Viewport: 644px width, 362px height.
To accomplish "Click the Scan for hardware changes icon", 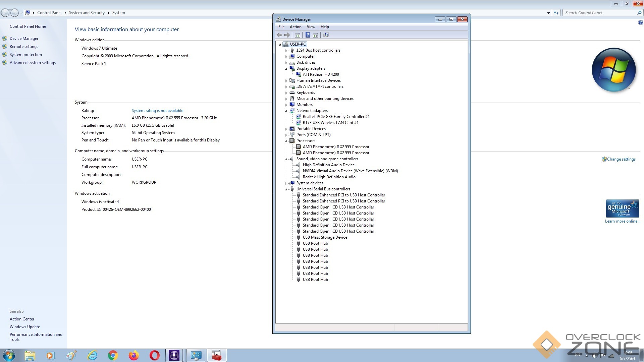I will [x=326, y=35].
